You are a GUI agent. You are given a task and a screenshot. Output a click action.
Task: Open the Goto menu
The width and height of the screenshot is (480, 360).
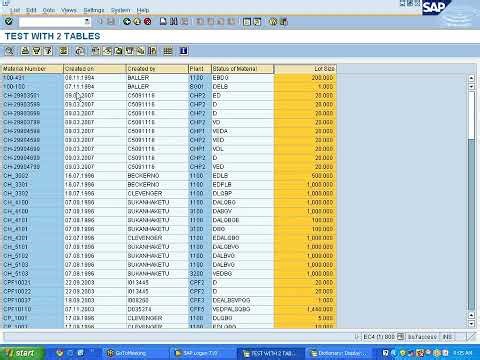click(x=49, y=10)
